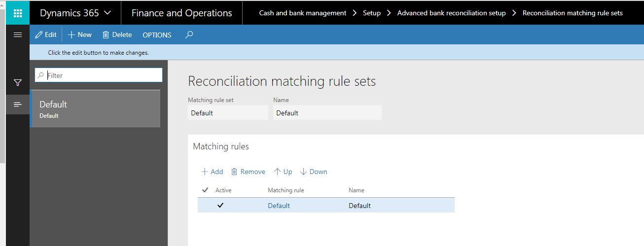Toggle Active checkmark for Default rule
Viewport: 644px width, 246px height.
pyautogui.click(x=220, y=206)
